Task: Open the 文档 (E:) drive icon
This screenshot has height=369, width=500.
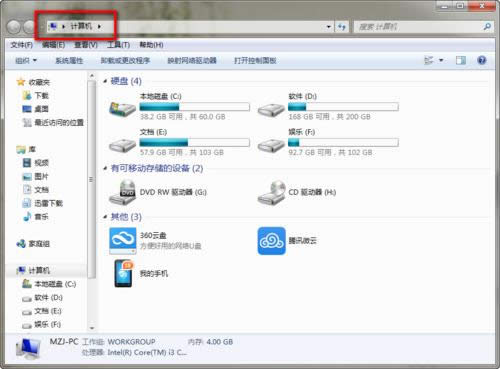Action: (122, 144)
